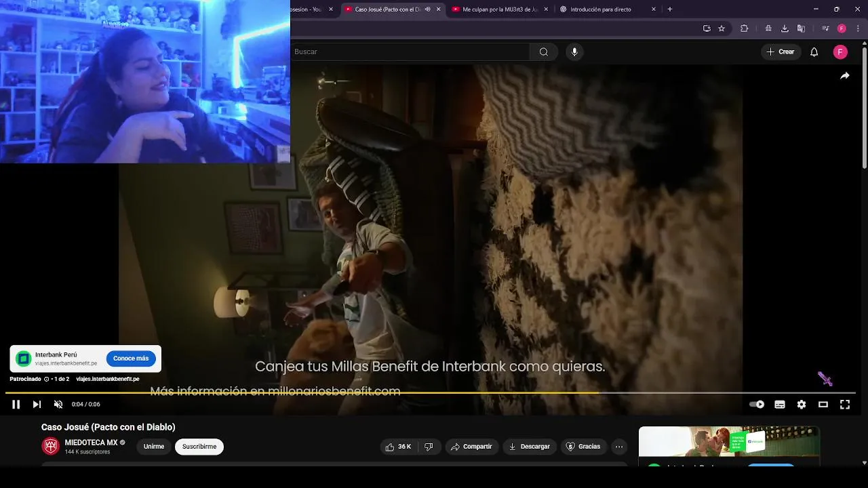
Task: Open MIEDOTECA MX channel avatar
Action: [50, 446]
